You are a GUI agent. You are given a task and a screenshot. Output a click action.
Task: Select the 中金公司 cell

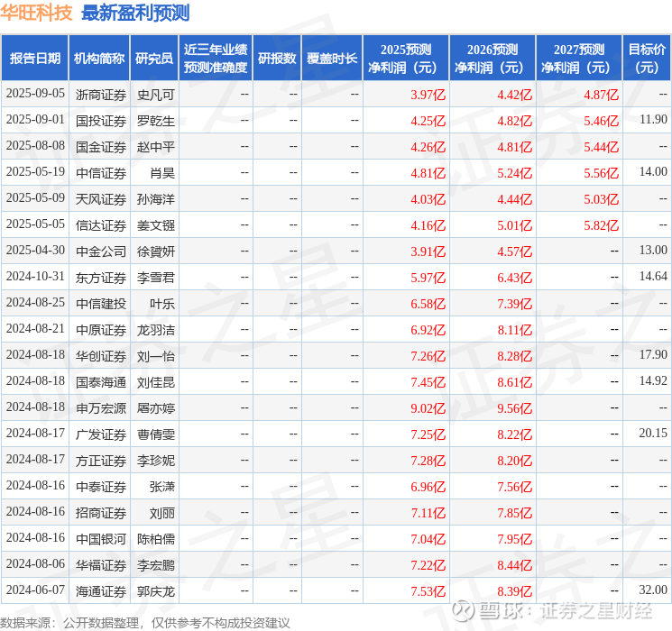tap(101, 251)
